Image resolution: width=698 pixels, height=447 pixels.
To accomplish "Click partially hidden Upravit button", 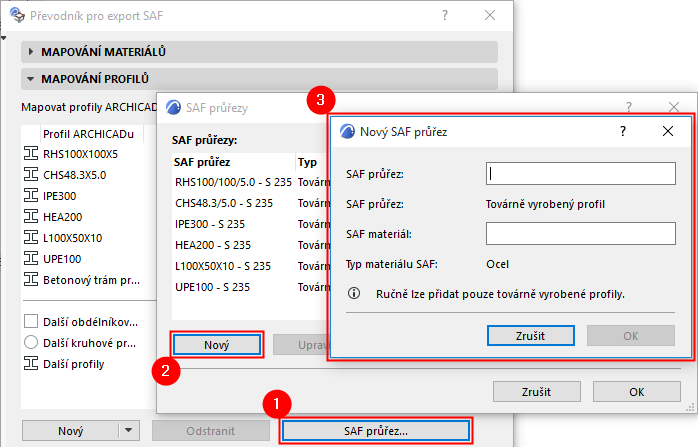I will coord(300,345).
